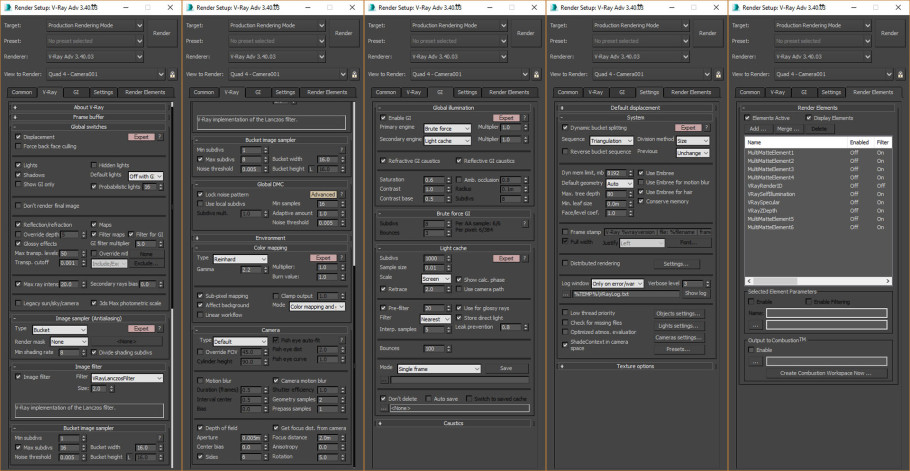Toggle viewport lock icon in GI tab window
910x471 pixels.
pyautogui.click(x=536, y=74)
